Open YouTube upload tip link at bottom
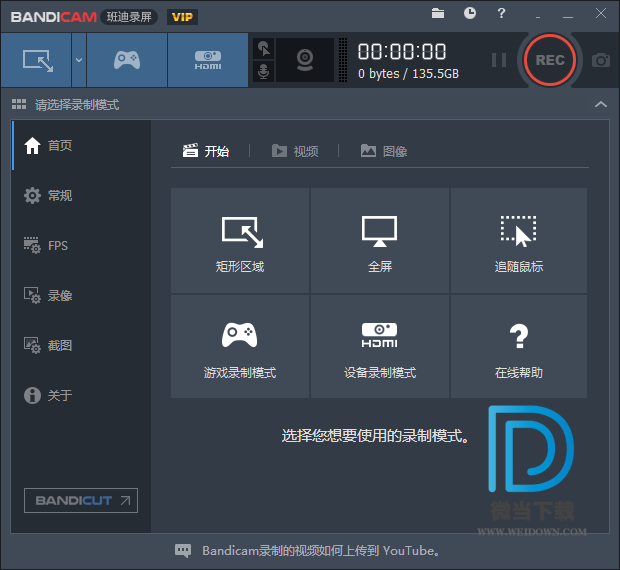The image size is (620, 570). click(x=321, y=550)
